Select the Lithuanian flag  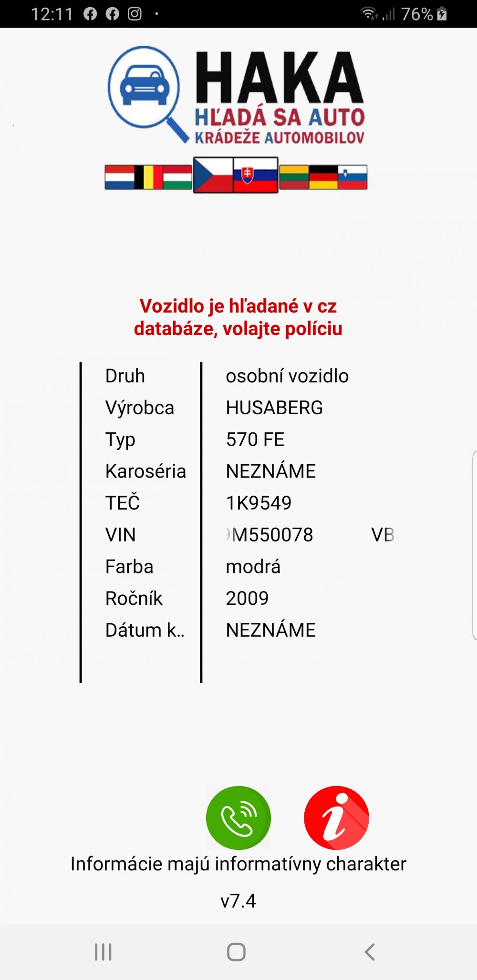coord(294,177)
